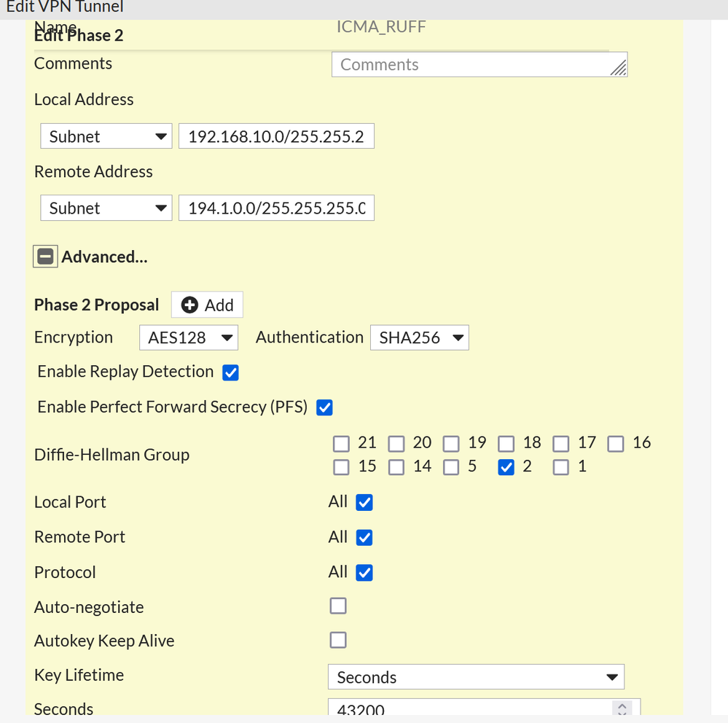Collapse the Advanced section minus icon
This screenshot has height=723, width=728.
point(45,257)
